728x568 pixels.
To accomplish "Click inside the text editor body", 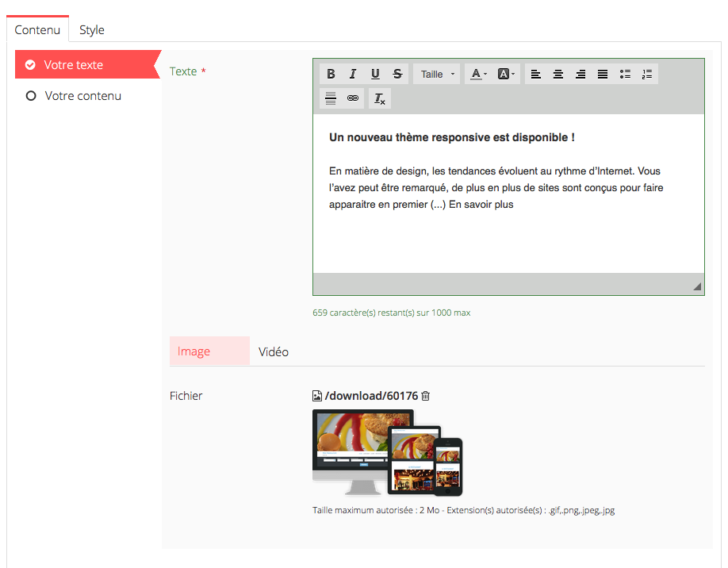I will [x=508, y=238].
